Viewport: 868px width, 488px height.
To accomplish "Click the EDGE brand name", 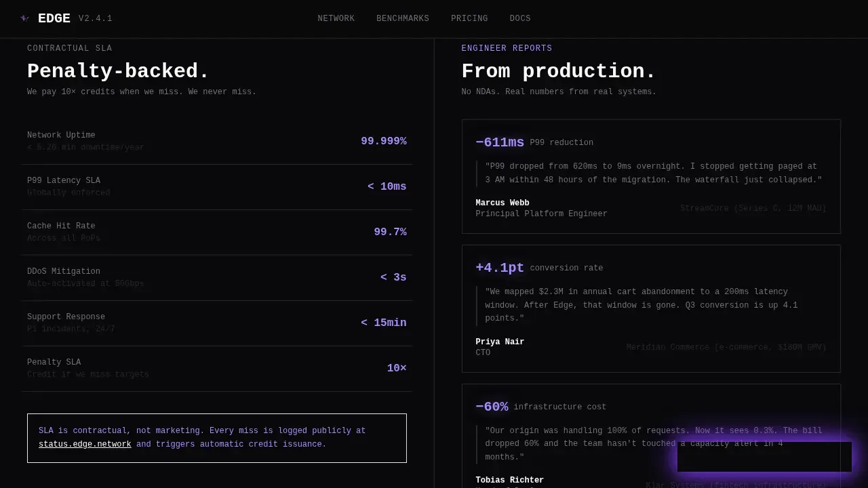I will (54, 18).
